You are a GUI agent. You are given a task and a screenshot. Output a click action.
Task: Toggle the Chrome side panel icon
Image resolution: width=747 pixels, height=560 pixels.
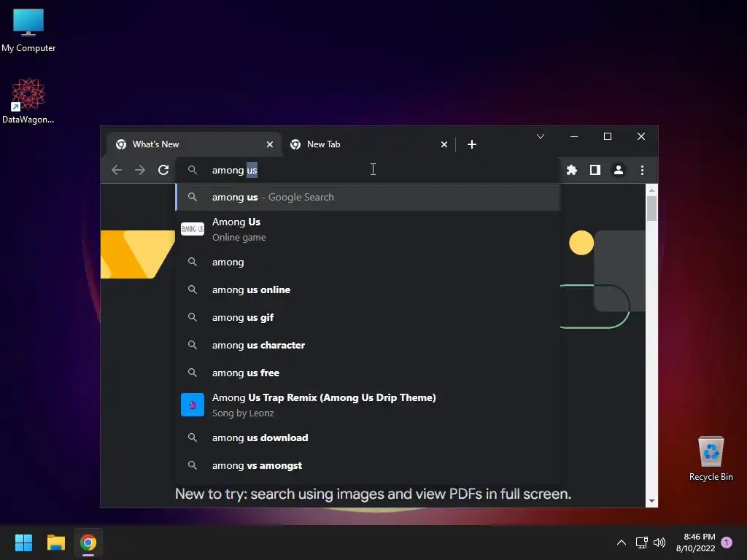coord(595,170)
